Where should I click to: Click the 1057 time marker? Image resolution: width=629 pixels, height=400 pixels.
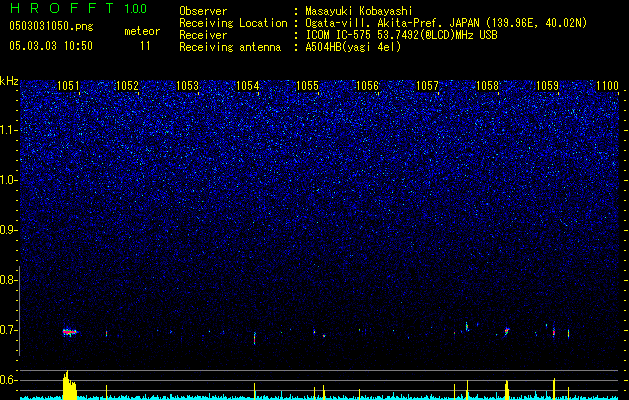[427, 86]
